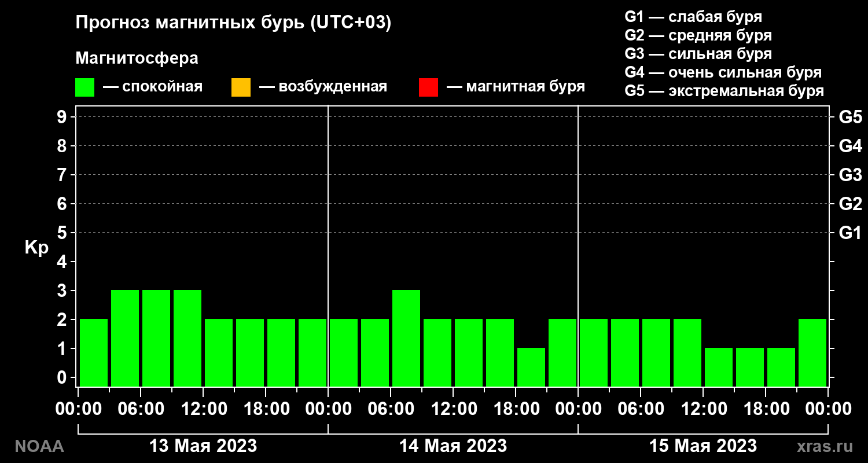Click the xras.ru watermark link

point(825,446)
